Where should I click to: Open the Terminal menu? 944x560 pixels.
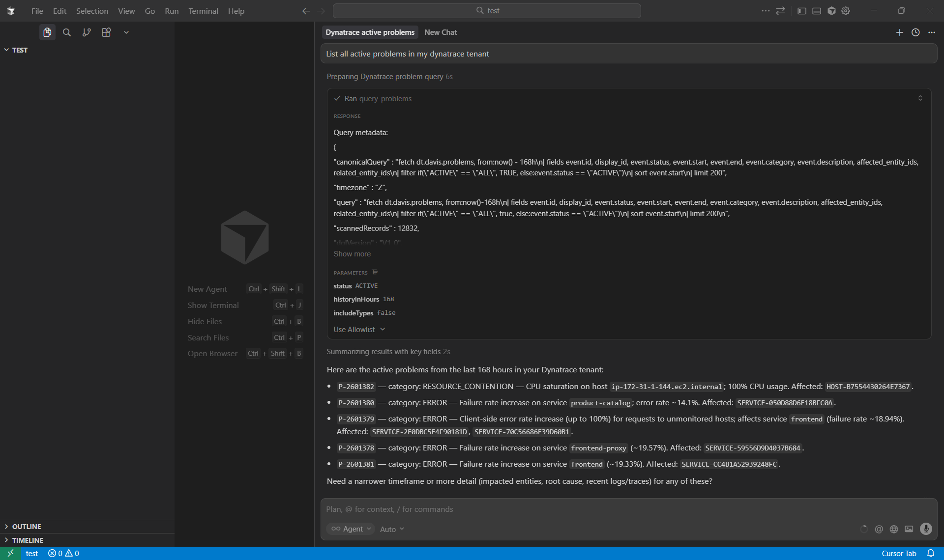[x=203, y=11]
